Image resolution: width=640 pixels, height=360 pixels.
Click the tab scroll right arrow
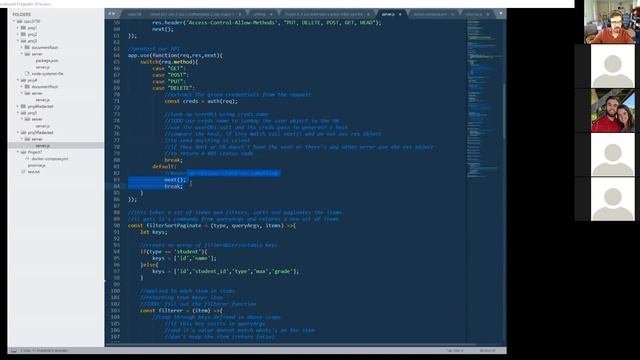[113, 14]
